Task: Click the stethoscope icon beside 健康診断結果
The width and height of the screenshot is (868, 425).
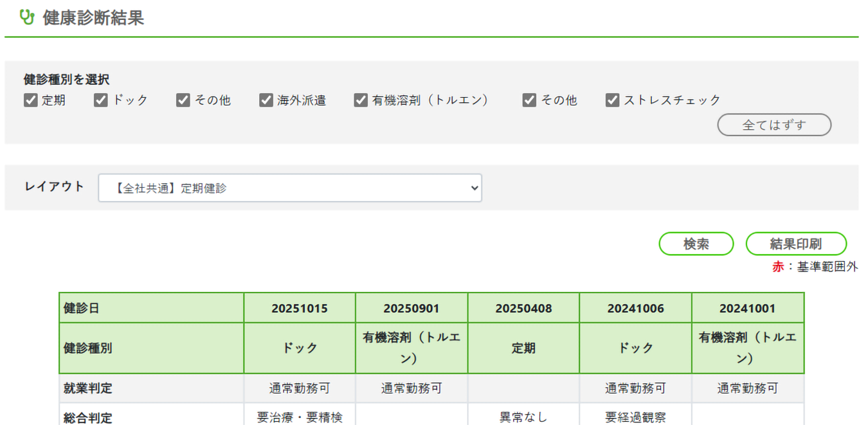Action: click(26, 17)
